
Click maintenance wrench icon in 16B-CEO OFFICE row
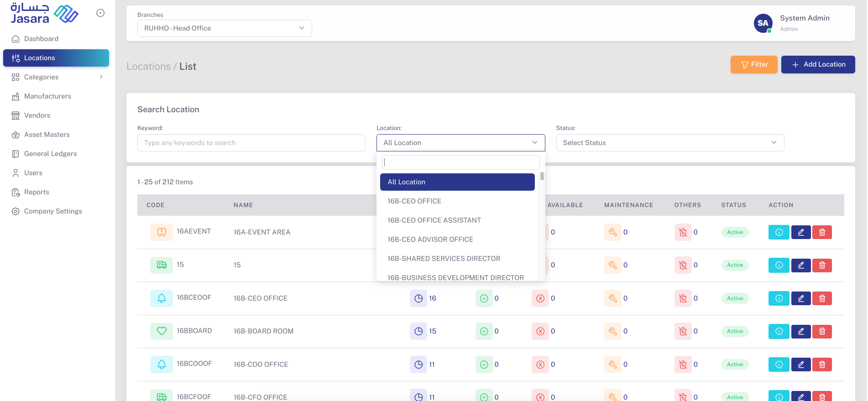tap(612, 298)
